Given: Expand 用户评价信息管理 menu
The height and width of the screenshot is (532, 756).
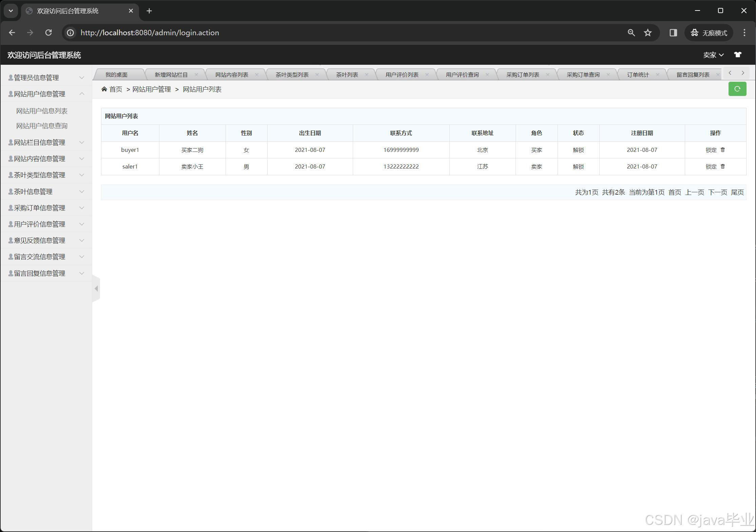Looking at the screenshot, I should [46, 224].
